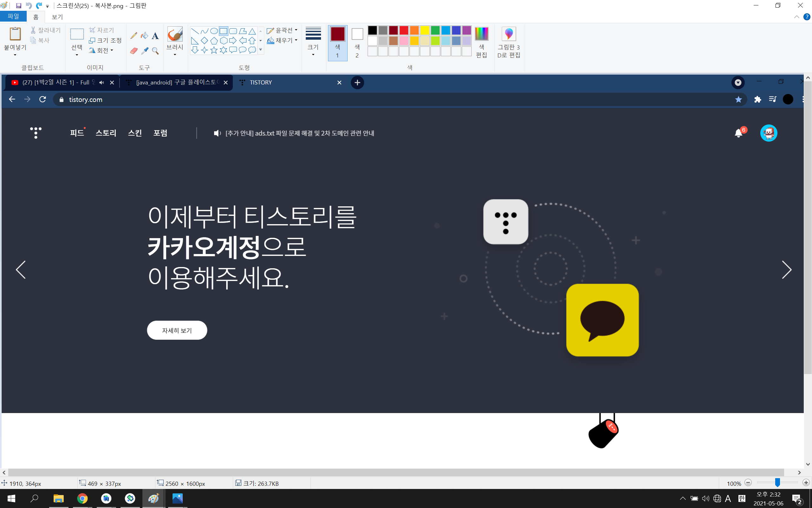
Task: Select the Pencil tool
Action: tap(134, 36)
